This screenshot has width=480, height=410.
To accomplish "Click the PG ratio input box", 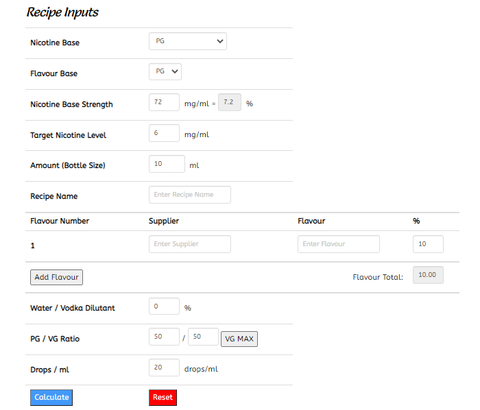I will pos(164,337).
